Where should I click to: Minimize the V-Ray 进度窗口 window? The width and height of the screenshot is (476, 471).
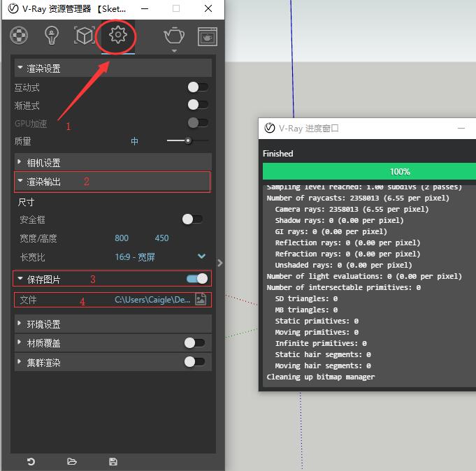point(461,129)
